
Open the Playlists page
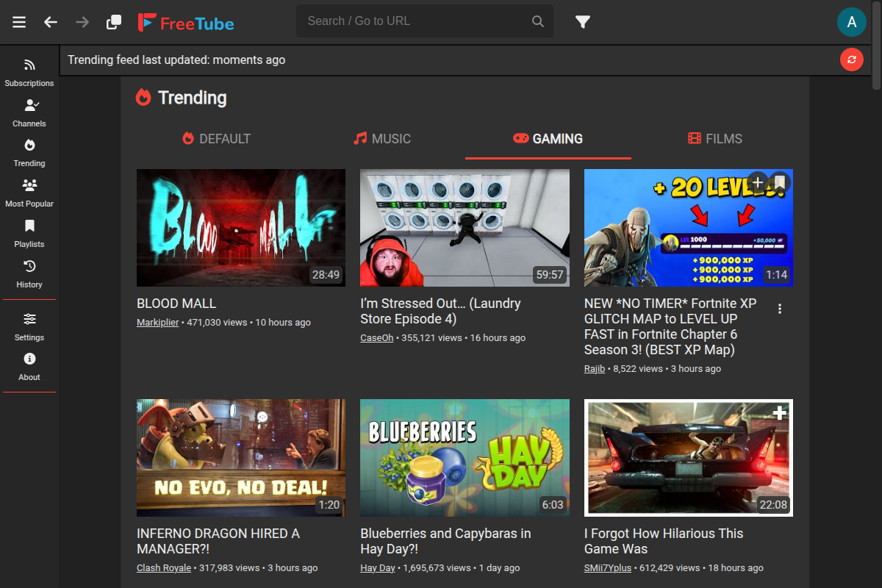(29, 233)
